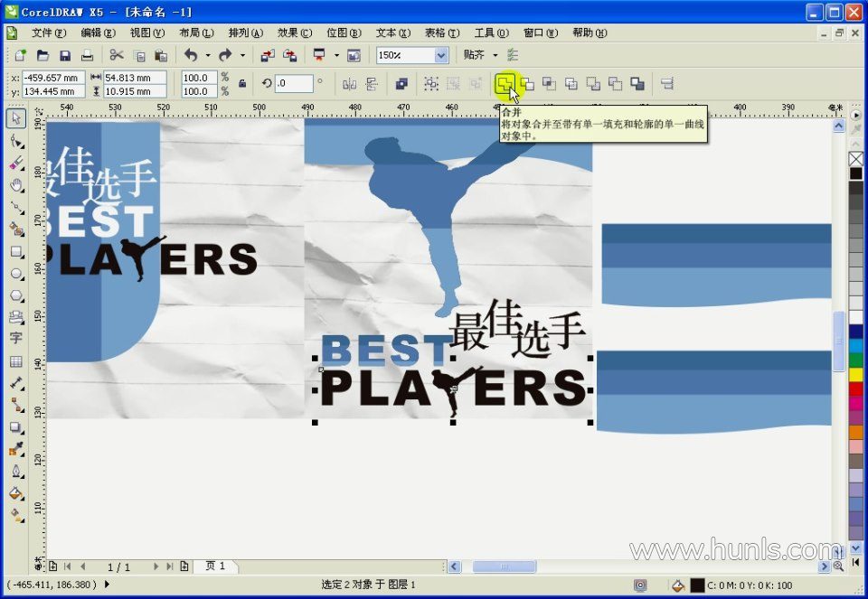This screenshot has width=868, height=599.
Task: Toggle the horizontal mirror button
Action: pos(350,84)
